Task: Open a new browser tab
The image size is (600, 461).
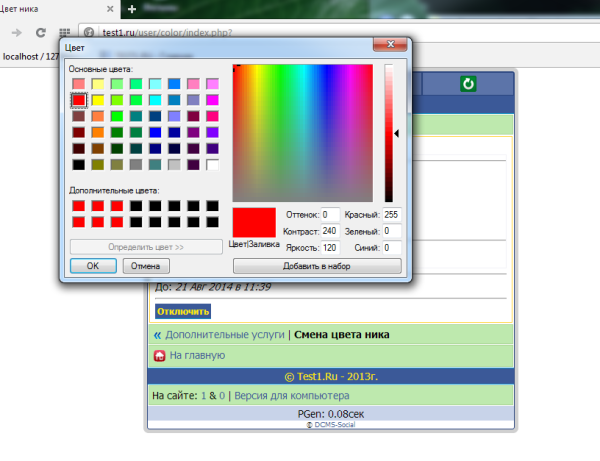Action: 132,9
